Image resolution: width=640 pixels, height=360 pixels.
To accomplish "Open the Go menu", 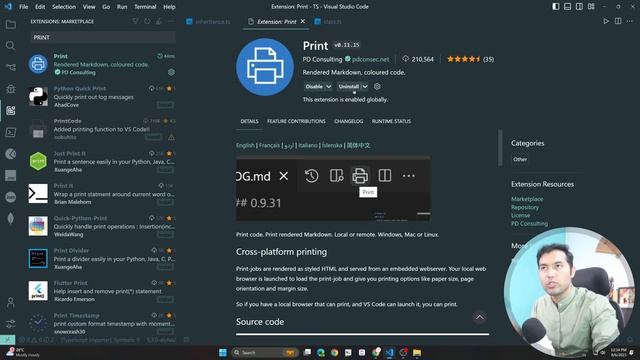I will pos(106,7).
